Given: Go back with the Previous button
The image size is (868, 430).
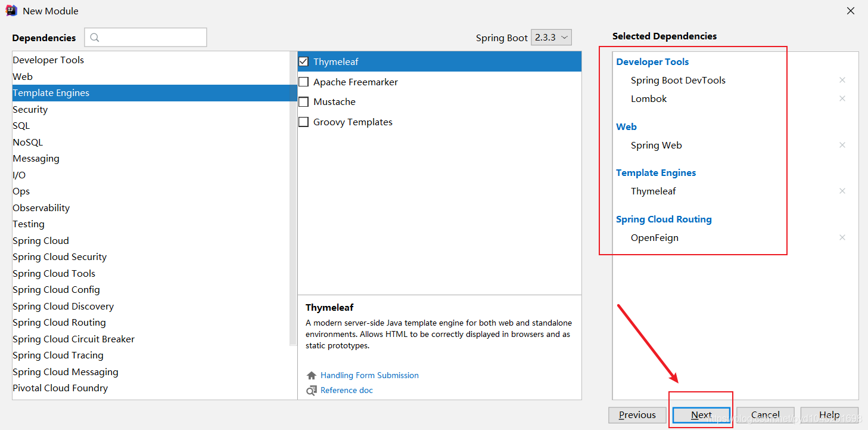Looking at the screenshot, I should (x=637, y=415).
